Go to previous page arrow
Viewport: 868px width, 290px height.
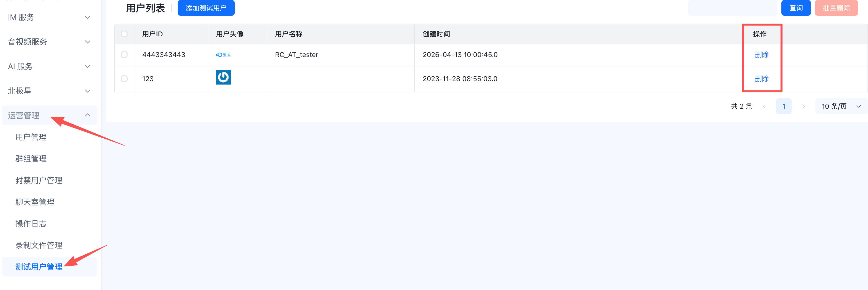(x=764, y=106)
